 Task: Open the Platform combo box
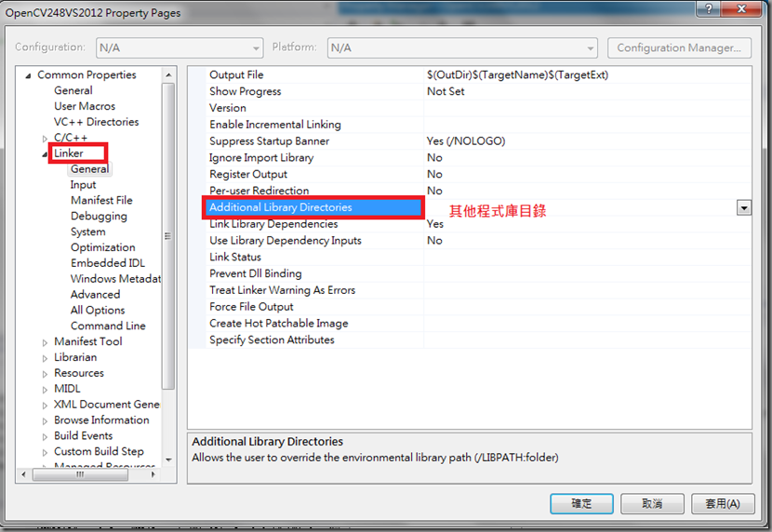(462, 47)
